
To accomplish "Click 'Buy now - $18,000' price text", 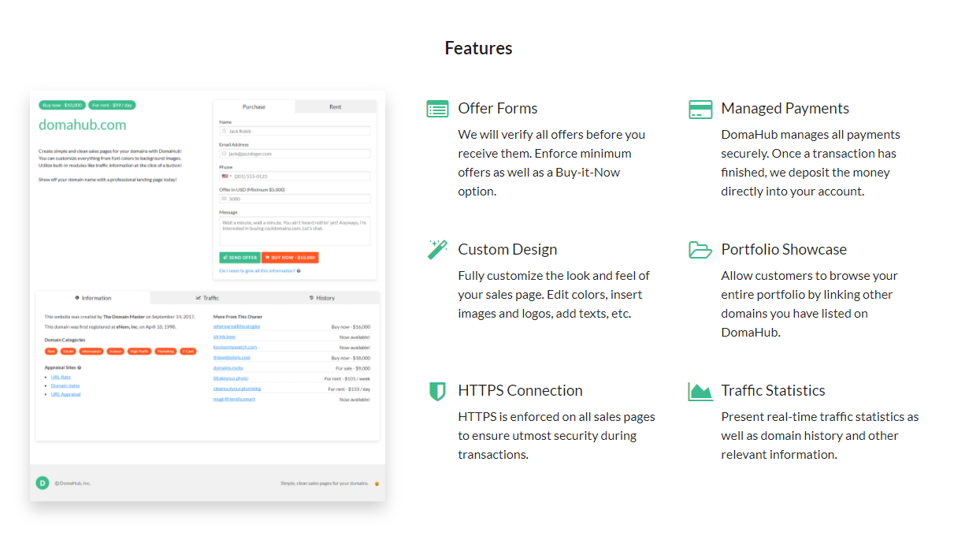I will click(351, 357).
